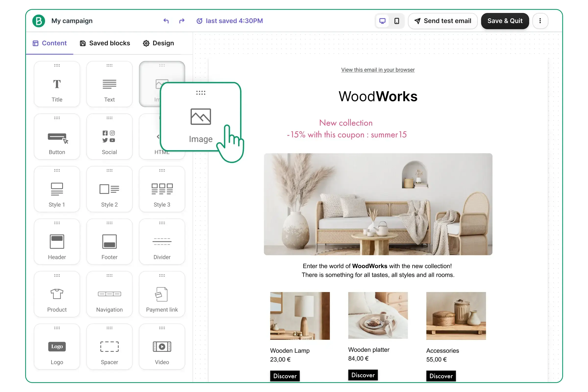Open the Design tab
The height and width of the screenshot is (392, 588).
[x=158, y=43]
